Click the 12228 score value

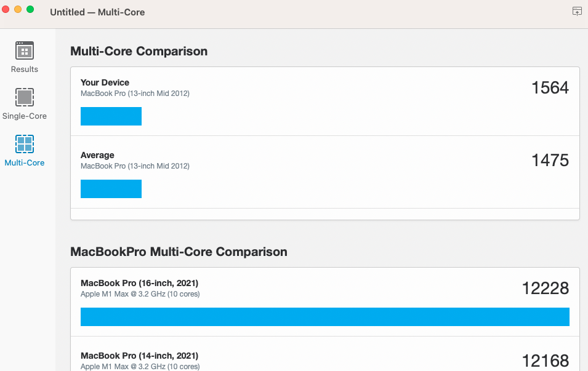click(545, 288)
